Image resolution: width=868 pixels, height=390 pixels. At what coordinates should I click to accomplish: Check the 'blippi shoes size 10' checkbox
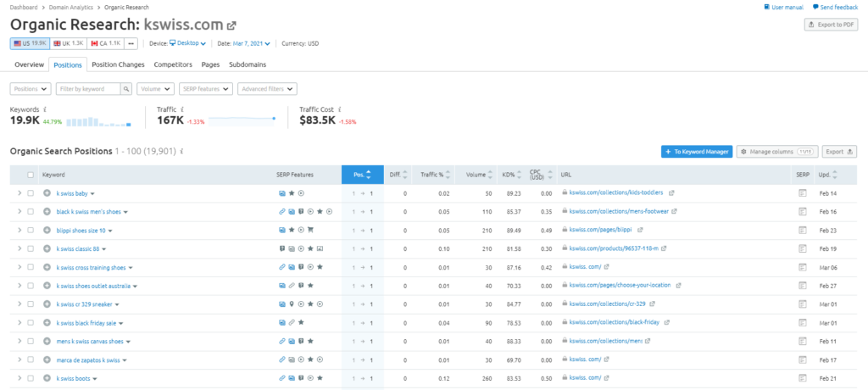(31, 230)
